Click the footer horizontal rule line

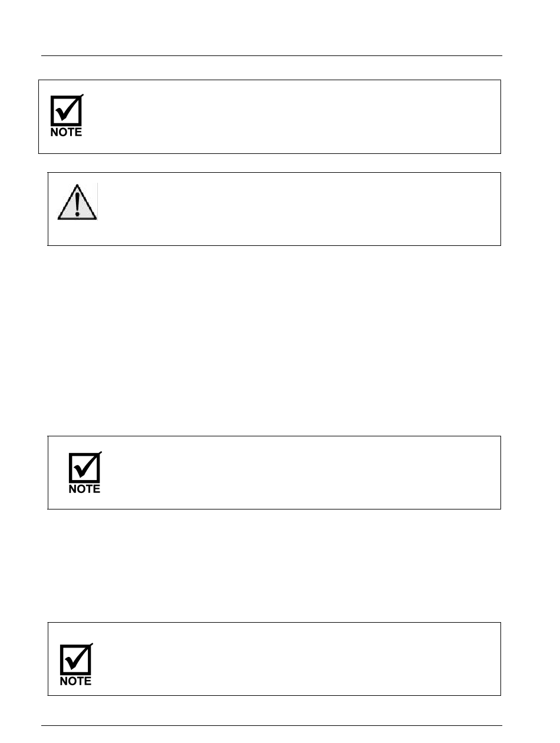271,725
